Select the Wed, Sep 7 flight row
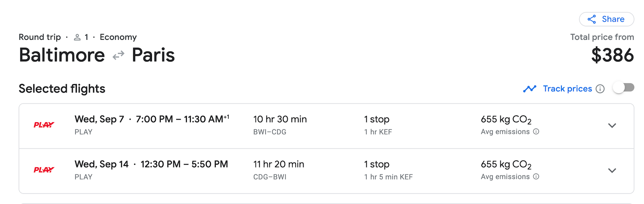The image size is (644, 204). pos(326,126)
